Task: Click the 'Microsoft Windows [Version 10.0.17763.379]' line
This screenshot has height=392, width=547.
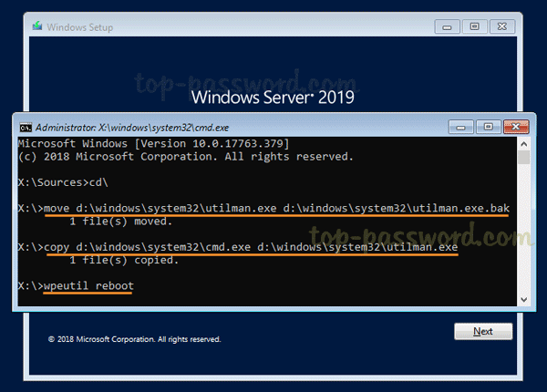Action: [153, 144]
